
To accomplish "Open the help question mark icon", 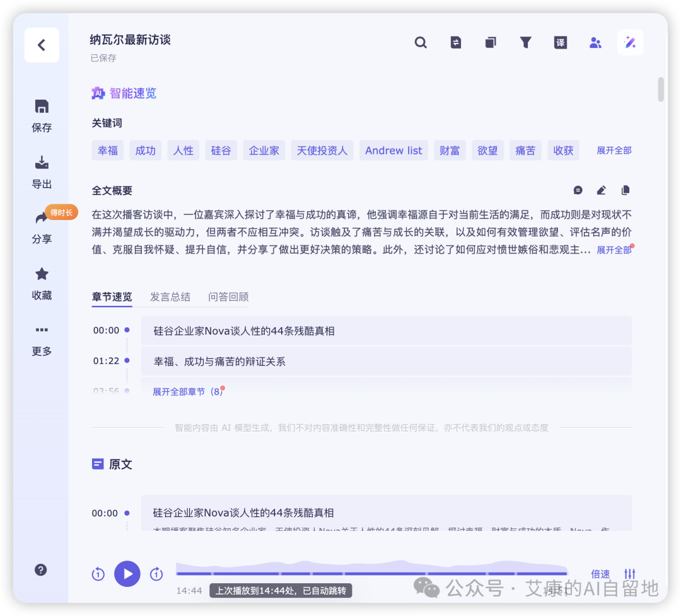I will click(x=41, y=570).
